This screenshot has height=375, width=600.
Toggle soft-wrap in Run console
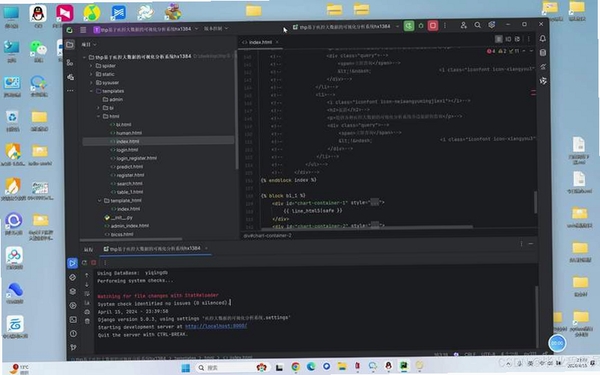click(x=87, y=293)
